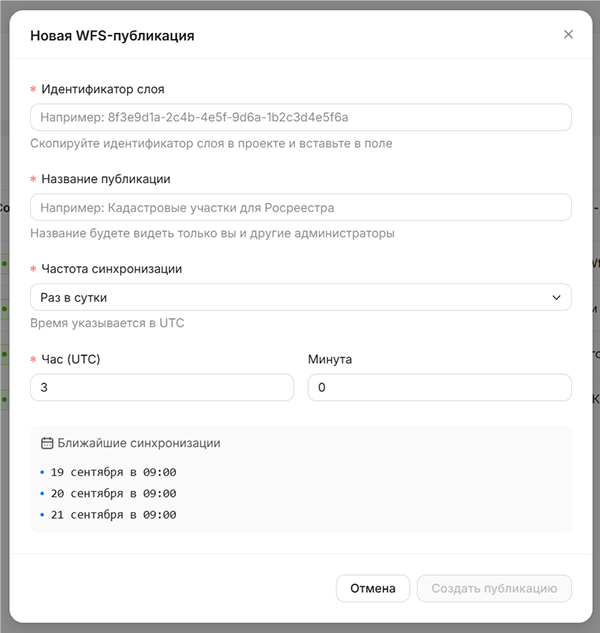600x633 pixels.
Task: Click the Час (UTC) label
Action: [x=71, y=359]
